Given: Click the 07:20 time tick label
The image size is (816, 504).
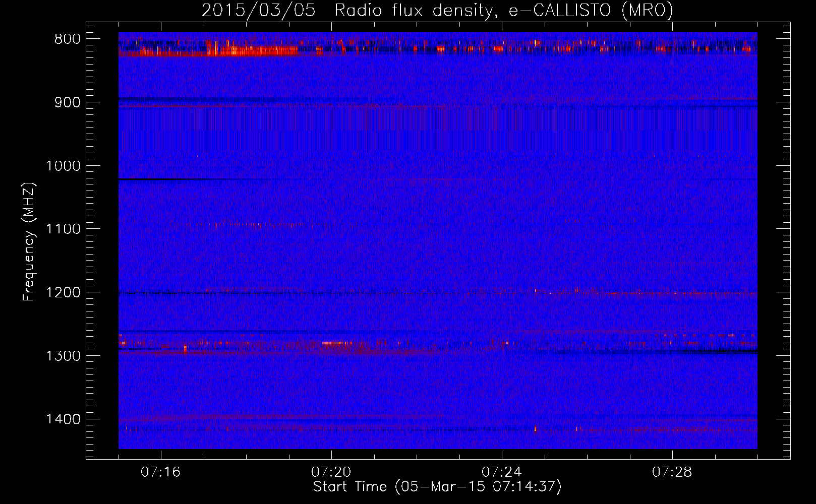Looking at the screenshot, I should pos(331,472).
